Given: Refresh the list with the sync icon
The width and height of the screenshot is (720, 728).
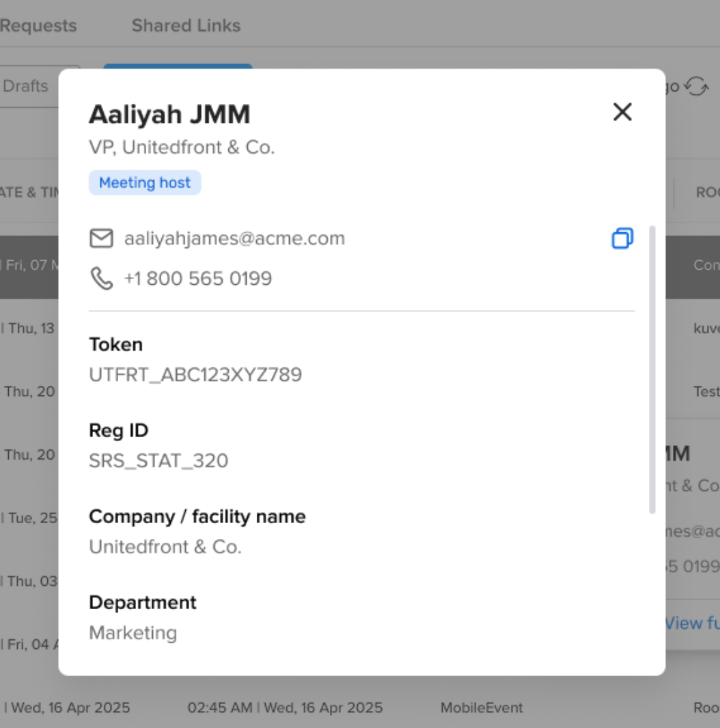Looking at the screenshot, I should point(696,87).
